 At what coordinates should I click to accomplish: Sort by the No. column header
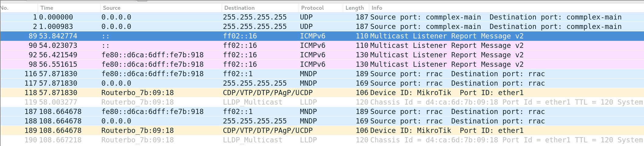[19, 8]
